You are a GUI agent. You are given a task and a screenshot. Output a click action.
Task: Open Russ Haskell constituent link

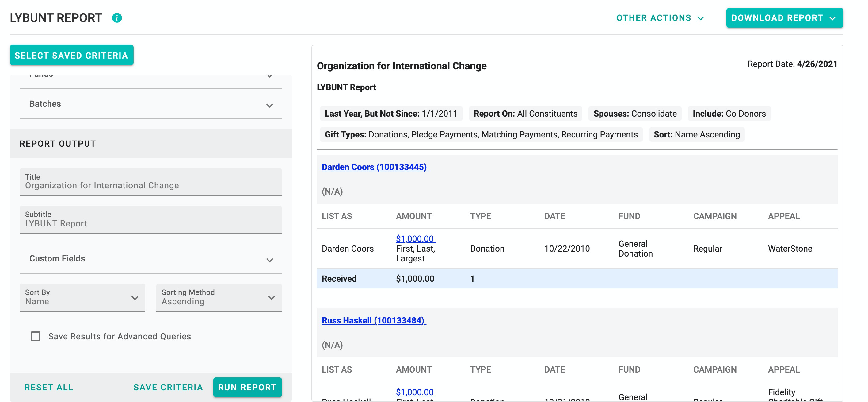tap(373, 320)
